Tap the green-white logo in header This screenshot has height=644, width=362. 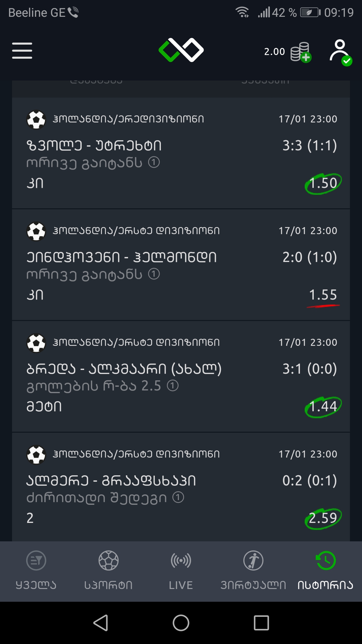181,50
